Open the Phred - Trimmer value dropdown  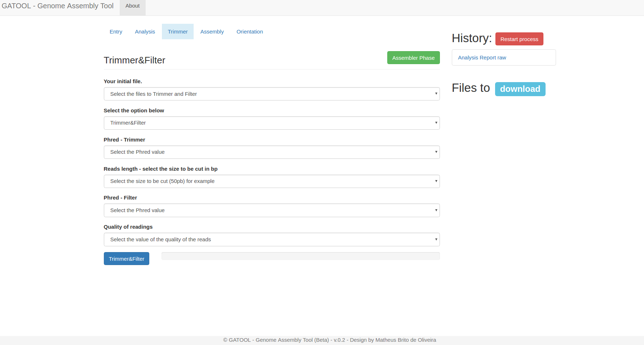pyautogui.click(x=272, y=152)
